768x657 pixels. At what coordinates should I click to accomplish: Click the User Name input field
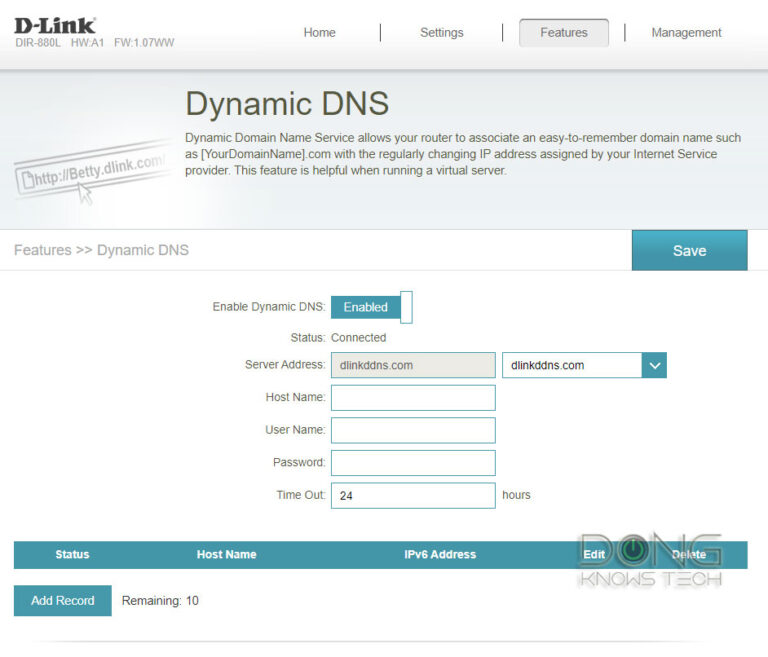click(x=413, y=430)
